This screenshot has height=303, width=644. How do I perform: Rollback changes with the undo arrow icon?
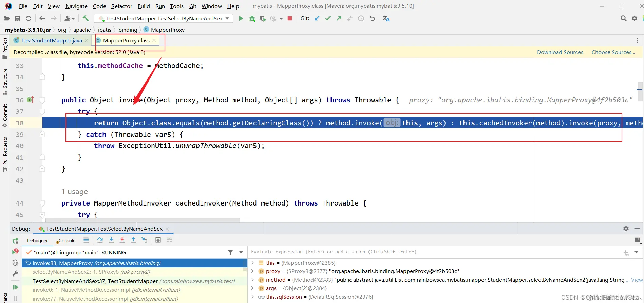click(x=372, y=18)
